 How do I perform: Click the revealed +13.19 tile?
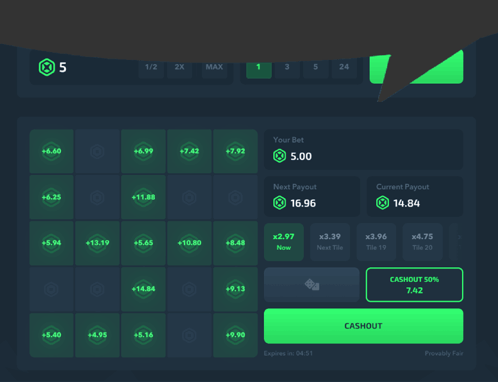[97, 243]
